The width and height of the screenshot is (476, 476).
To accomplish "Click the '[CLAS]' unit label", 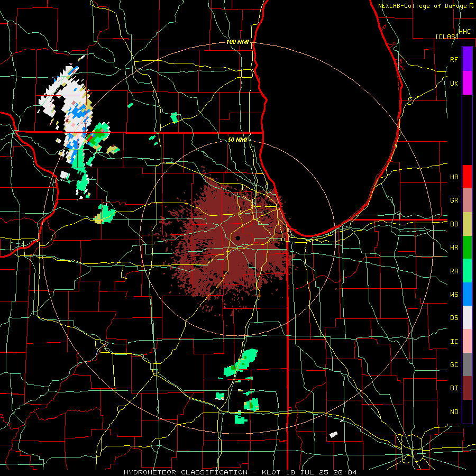I will point(447,36).
